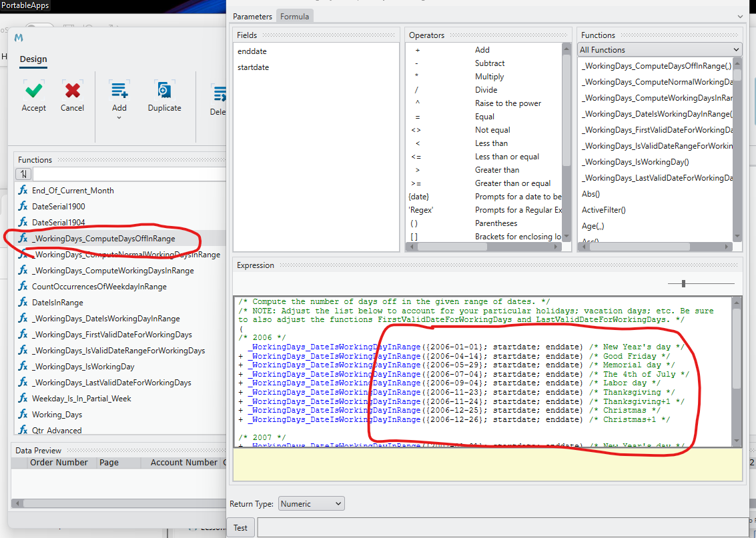Viewport: 756px width, 538px height.
Task: Collapse the formula panel using top-right chevron
Action: coord(740,17)
